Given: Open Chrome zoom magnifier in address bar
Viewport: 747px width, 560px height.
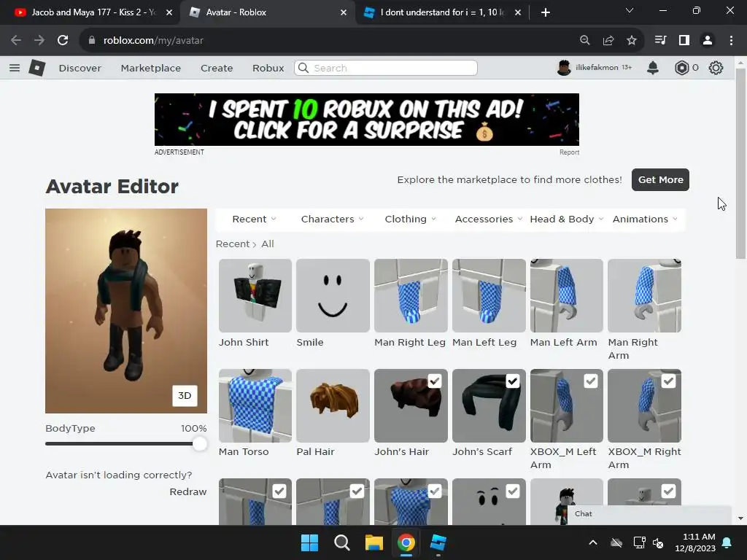Looking at the screenshot, I should [x=585, y=41].
